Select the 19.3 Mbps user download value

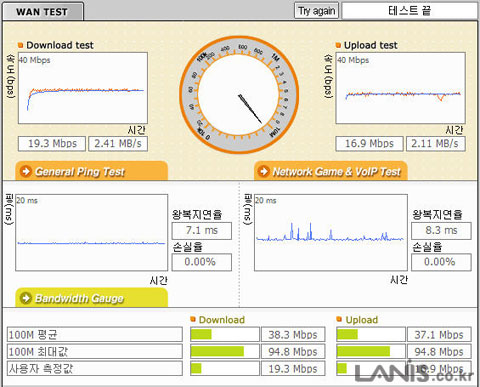point(293,368)
